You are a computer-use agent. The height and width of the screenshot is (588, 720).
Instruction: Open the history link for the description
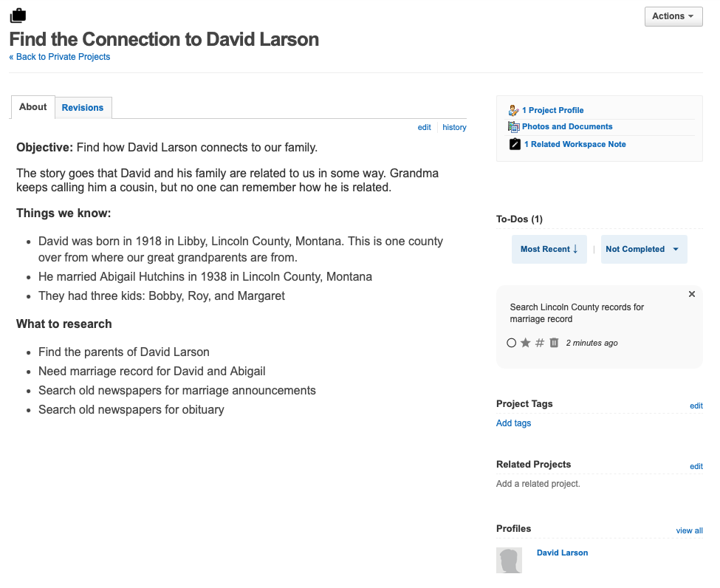454,127
